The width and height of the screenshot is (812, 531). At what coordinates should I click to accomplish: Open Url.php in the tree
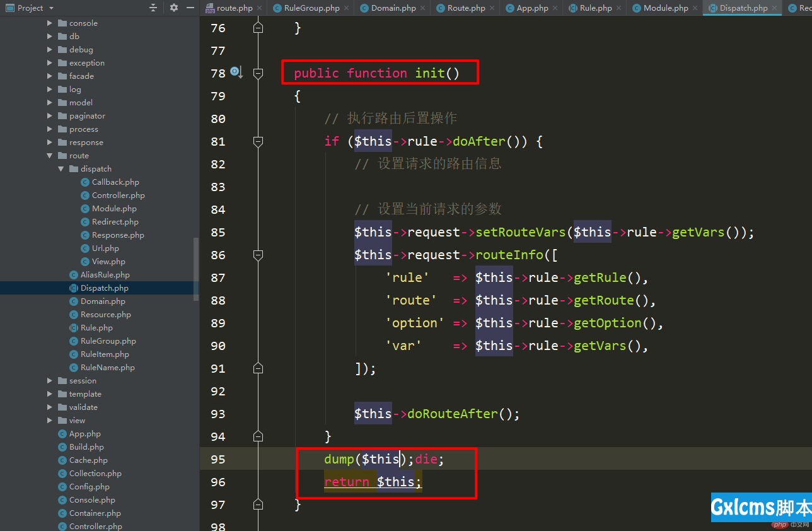(x=105, y=248)
